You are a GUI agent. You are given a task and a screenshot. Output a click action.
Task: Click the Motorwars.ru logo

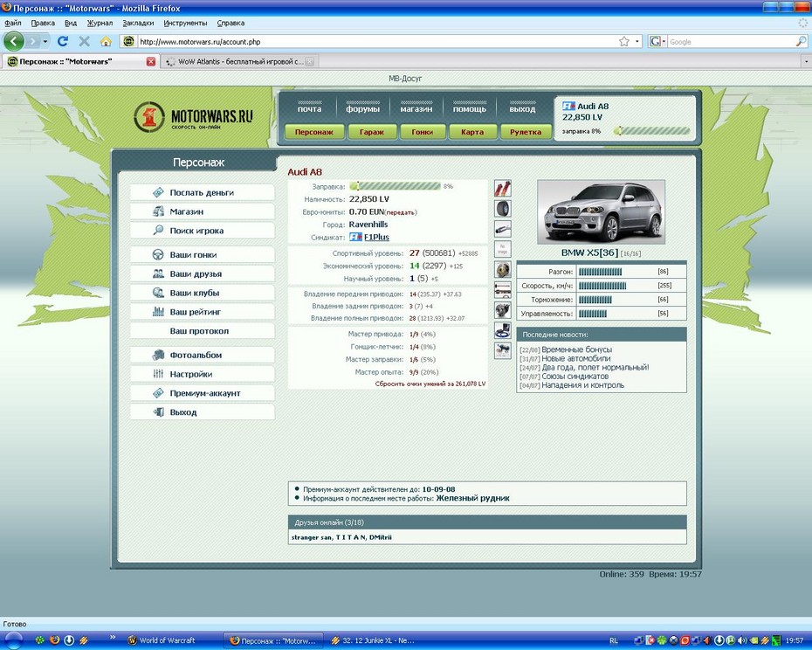[x=194, y=116]
